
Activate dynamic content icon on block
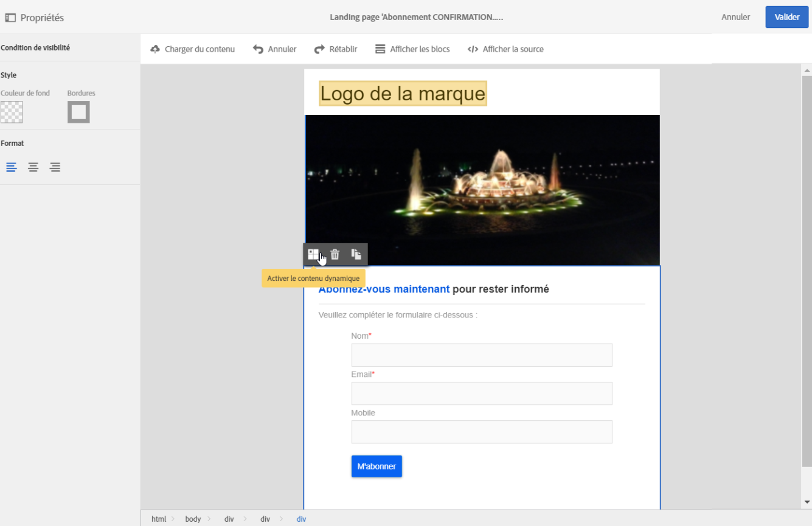coord(313,254)
